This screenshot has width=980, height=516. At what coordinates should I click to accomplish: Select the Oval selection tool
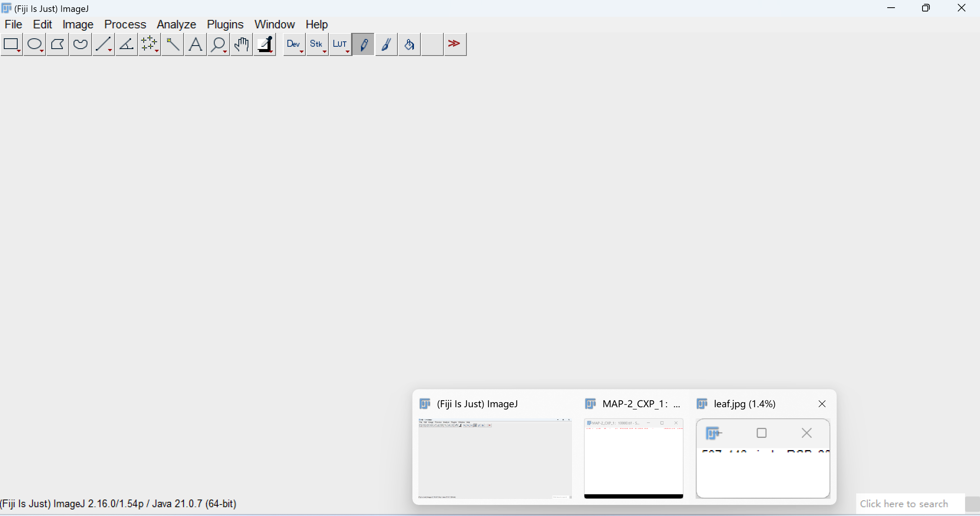point(34,44)
